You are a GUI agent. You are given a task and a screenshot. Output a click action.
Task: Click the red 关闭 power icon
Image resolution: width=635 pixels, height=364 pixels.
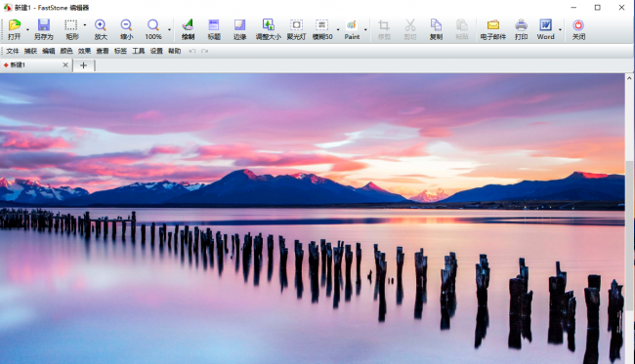click(578, 29)
